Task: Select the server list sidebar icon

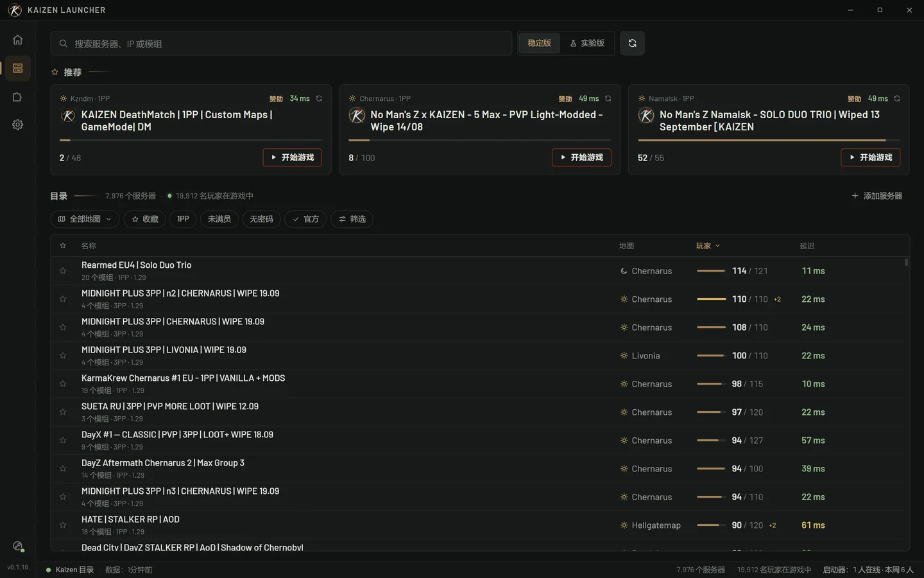Action: point(17,68)
